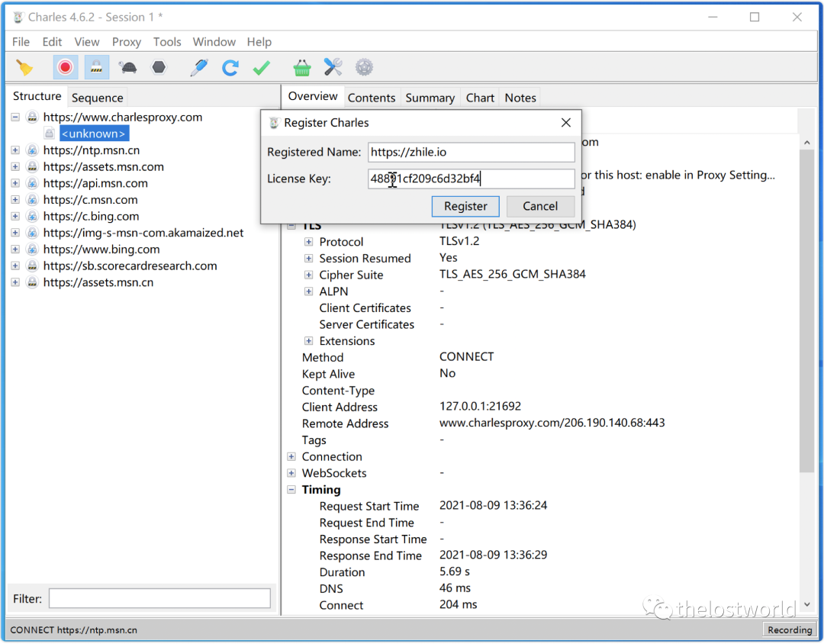Repeat request with the blue refresh icon
This screenshot has height=644, width=824.
[230, 67]
